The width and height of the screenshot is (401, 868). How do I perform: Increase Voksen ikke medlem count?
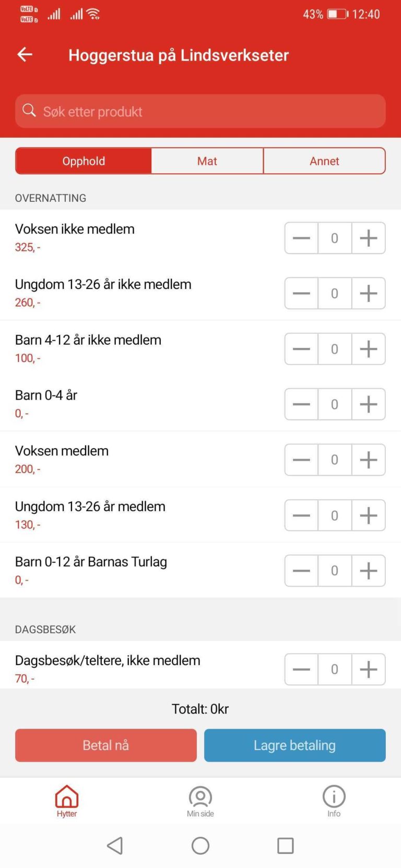pos(369,238)
